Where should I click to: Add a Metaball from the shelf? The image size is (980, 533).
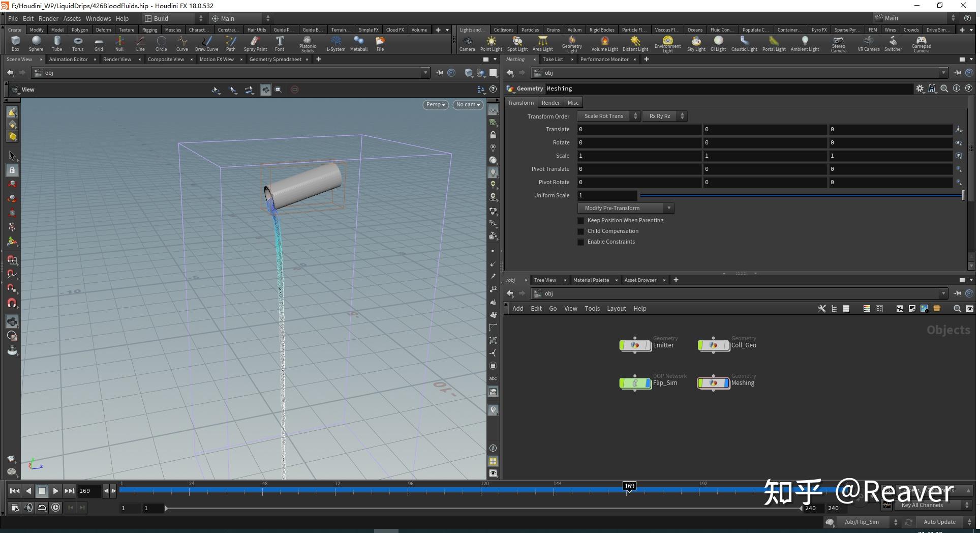(359, 43)
